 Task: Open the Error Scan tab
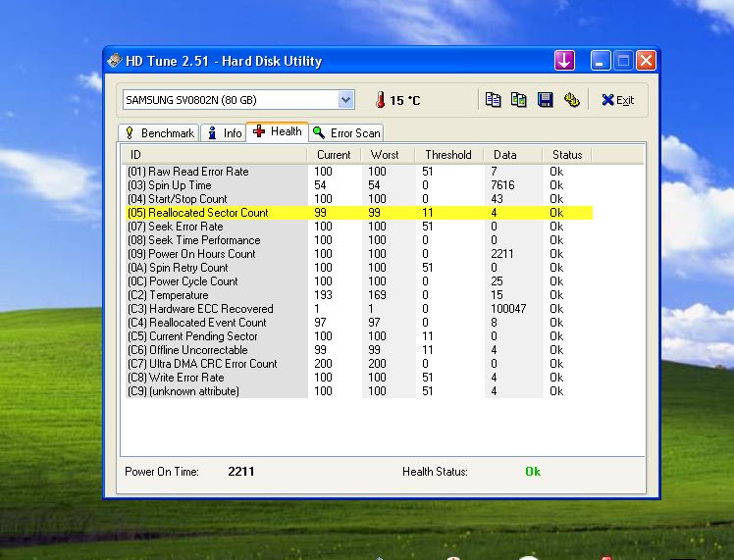click(x=346, y=132)
